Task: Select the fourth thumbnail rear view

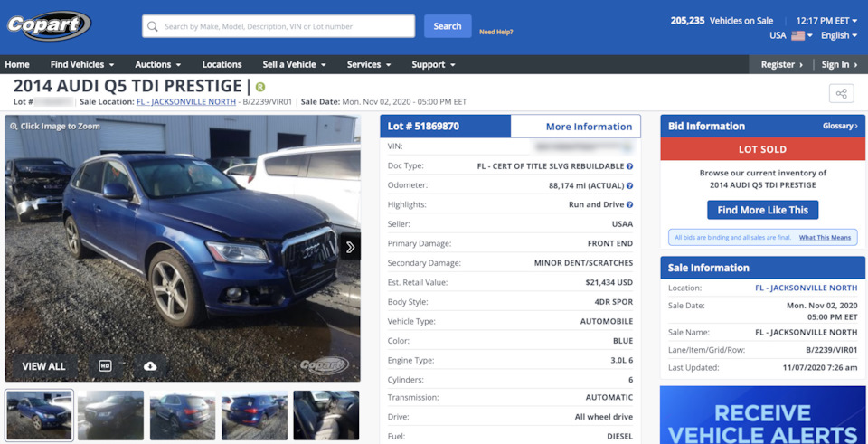Action: 255,415
